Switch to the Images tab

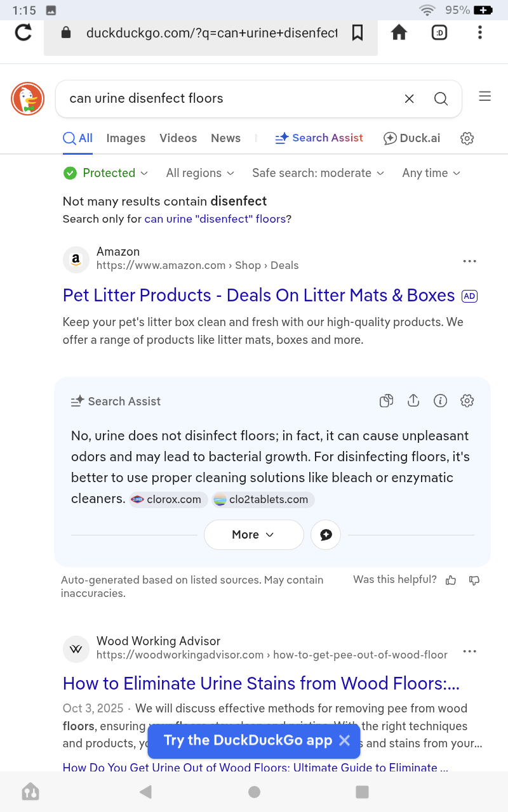point(126,138)
